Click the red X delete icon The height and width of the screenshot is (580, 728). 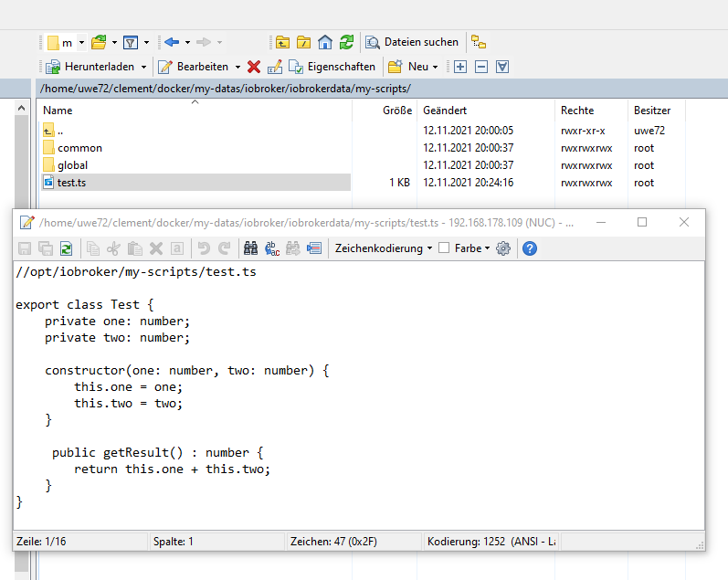tap(254, 67)
